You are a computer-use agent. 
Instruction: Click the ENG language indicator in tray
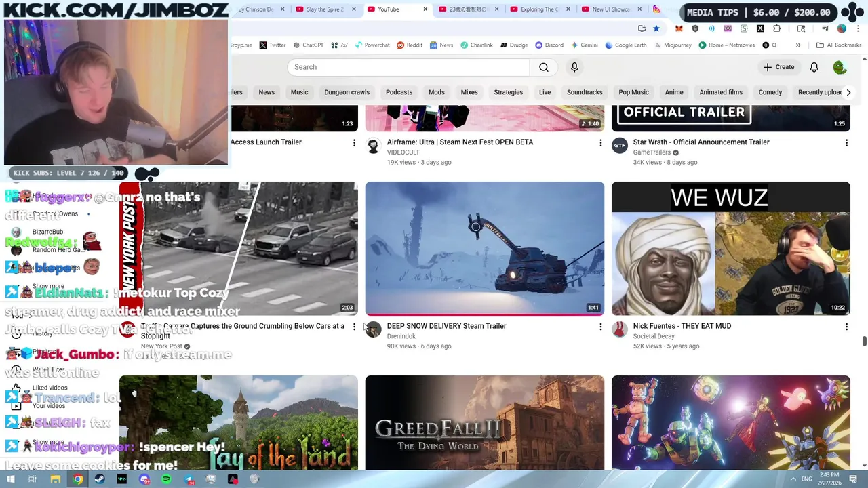(807, 479)
